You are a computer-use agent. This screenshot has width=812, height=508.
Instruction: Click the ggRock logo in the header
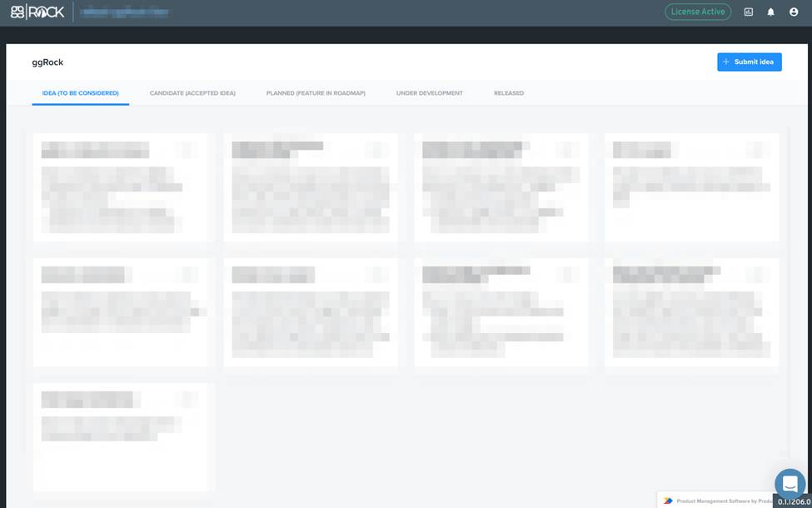tap(37, 12)
